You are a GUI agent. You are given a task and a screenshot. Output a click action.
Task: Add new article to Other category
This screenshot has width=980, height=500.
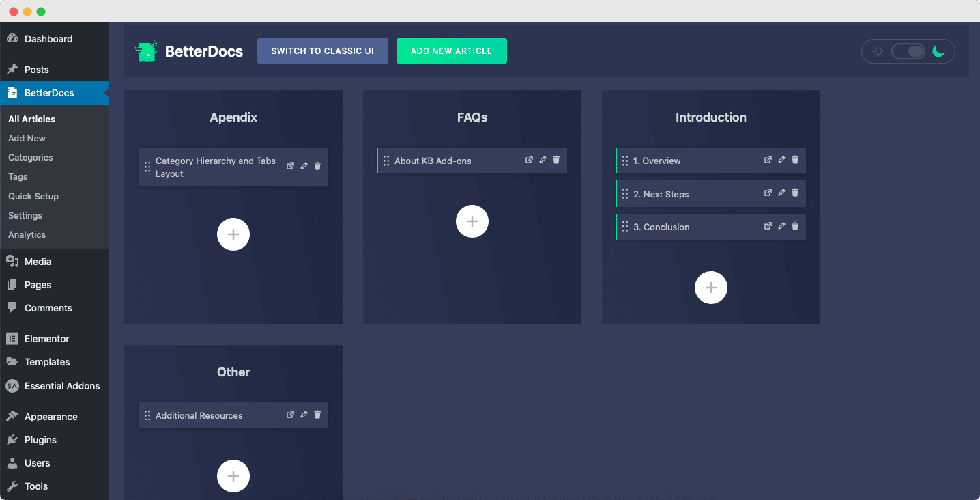[233, 476]
